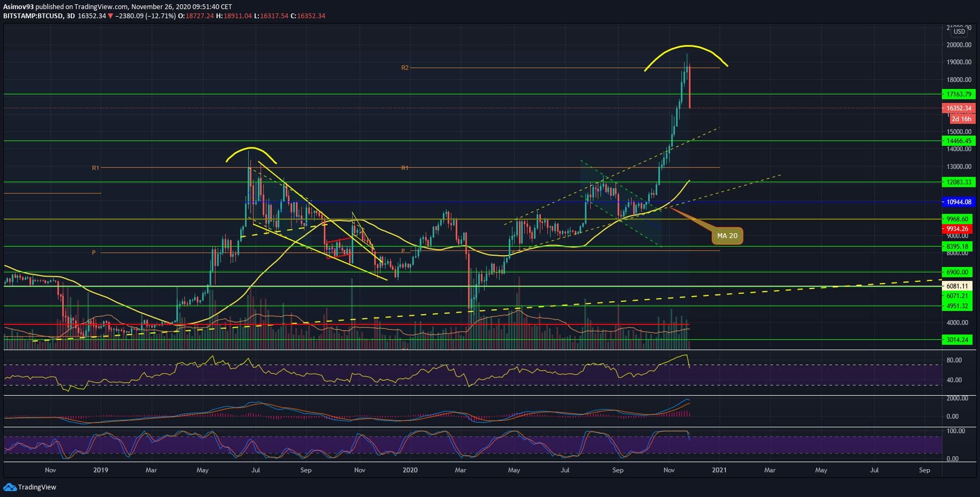Select the 3014.24 lowest green level tag

[x=958, y=340]
